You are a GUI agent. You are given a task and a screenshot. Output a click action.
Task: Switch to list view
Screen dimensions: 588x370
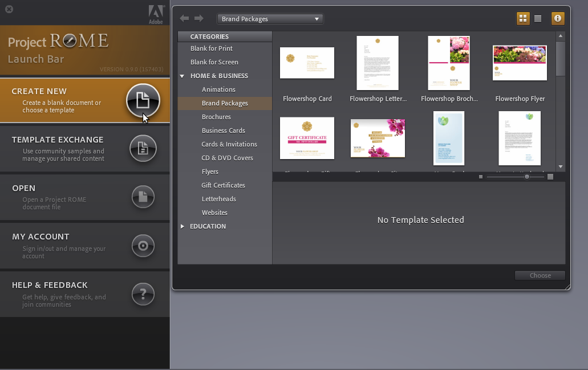coord(538,18)
